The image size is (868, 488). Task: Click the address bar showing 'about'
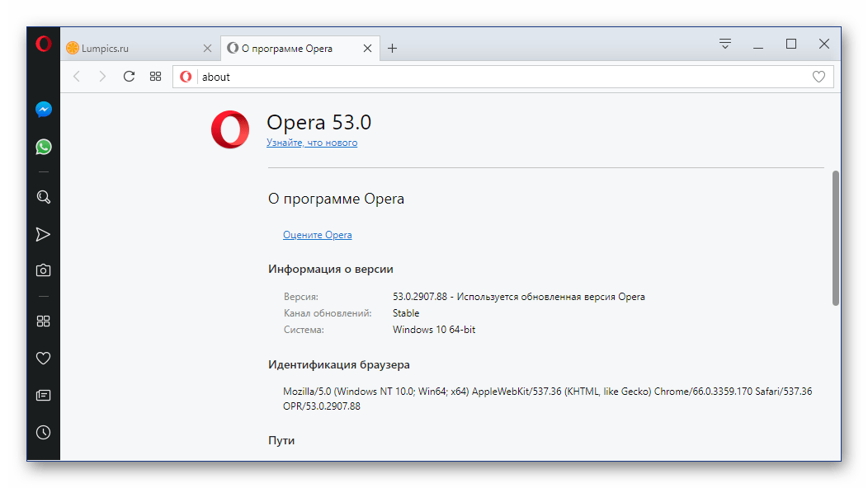point(495,77)
